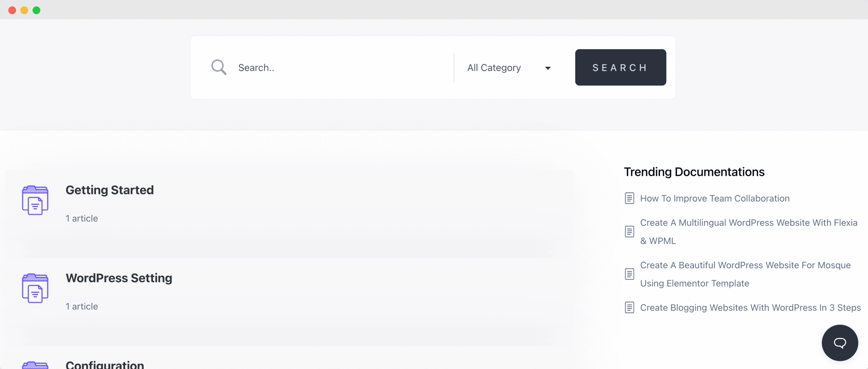Click the dropdown arrow next to All Category

coord(548,68)
